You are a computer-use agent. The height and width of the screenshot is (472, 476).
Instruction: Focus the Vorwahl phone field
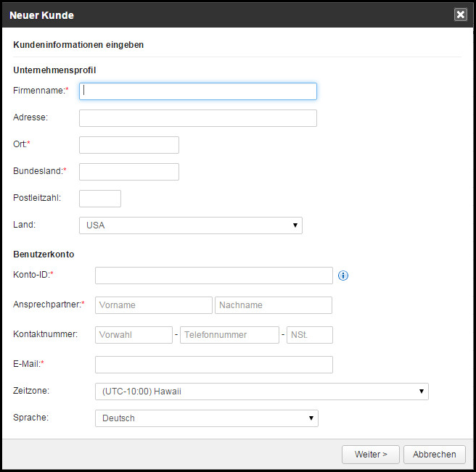pyautogui.click(x=134, y=335)
